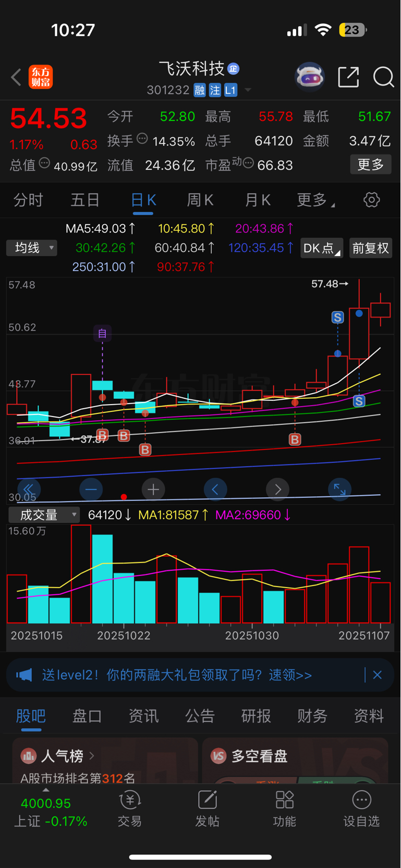This screenshot has width=401, height=868.
Task: Open the robot assistant avatar
Action: (310, 77)
